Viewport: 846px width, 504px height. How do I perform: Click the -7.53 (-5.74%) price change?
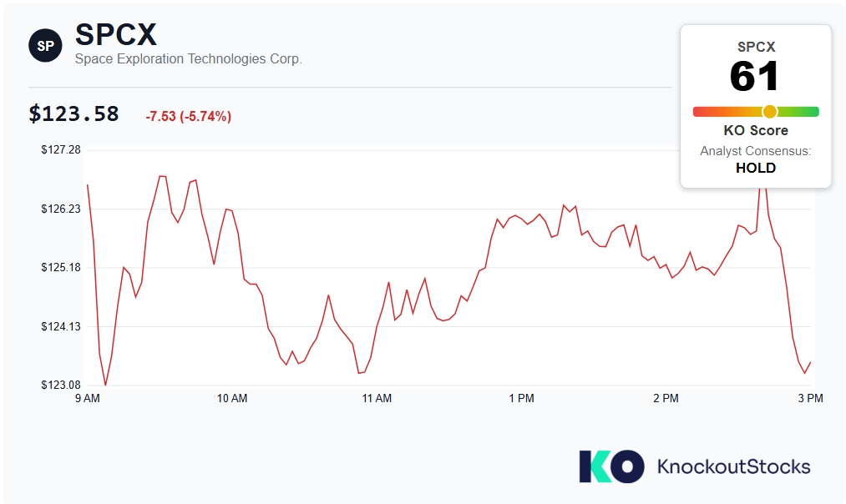[x=188, y=117]
